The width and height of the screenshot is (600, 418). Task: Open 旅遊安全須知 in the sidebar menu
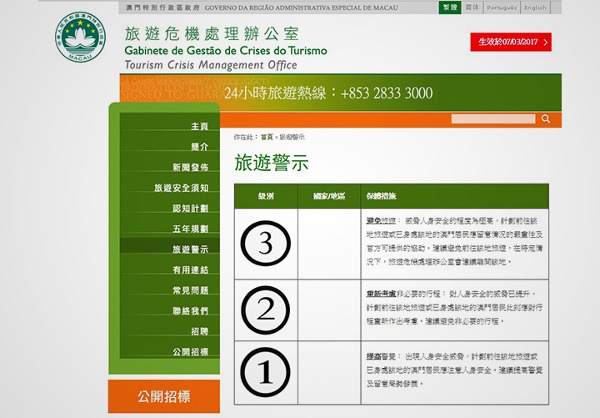point(181,188)
